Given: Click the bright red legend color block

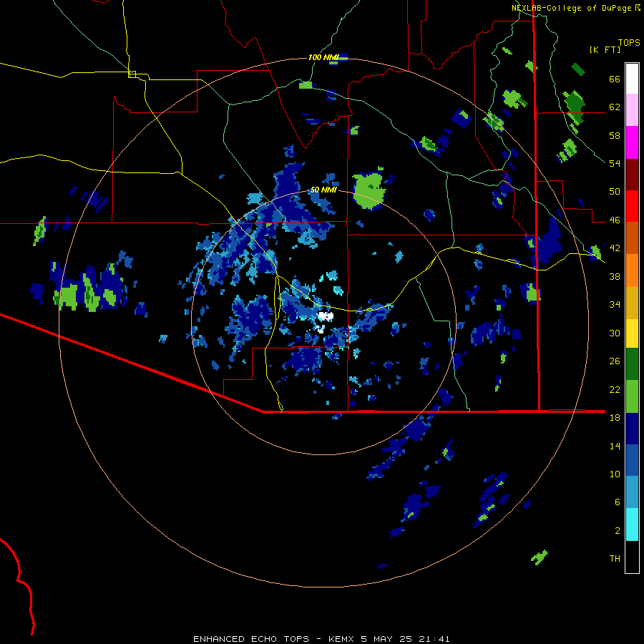Looking at the screenshot, I should 632,206.
